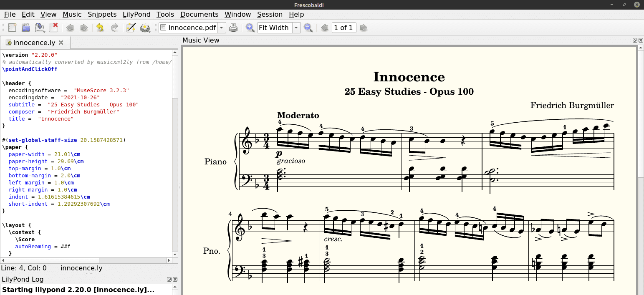Click the Redo arrow icon
The image size is (644, 295).
tap(114, 28)
